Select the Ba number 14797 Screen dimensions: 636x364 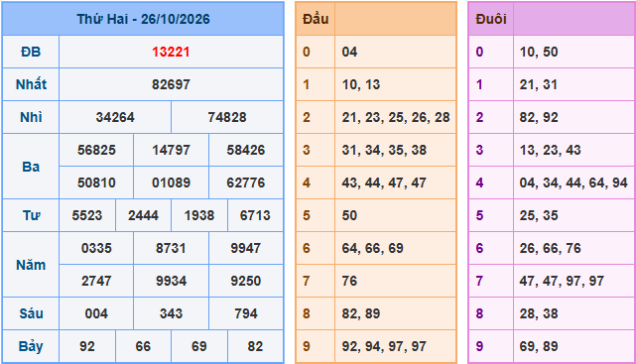(172, 150)
